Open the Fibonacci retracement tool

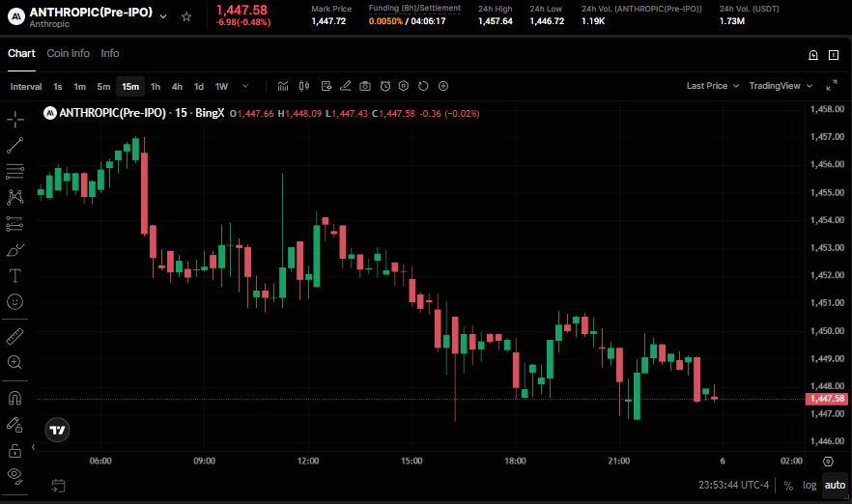coord(14,171)
